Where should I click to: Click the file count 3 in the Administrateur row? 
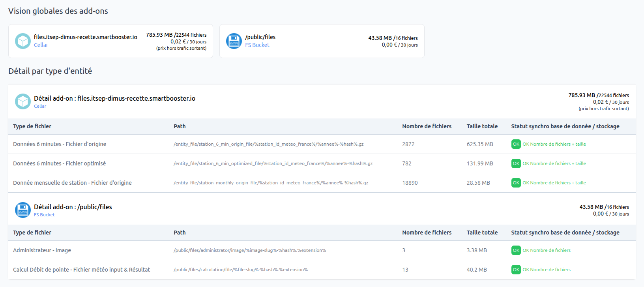404,250
